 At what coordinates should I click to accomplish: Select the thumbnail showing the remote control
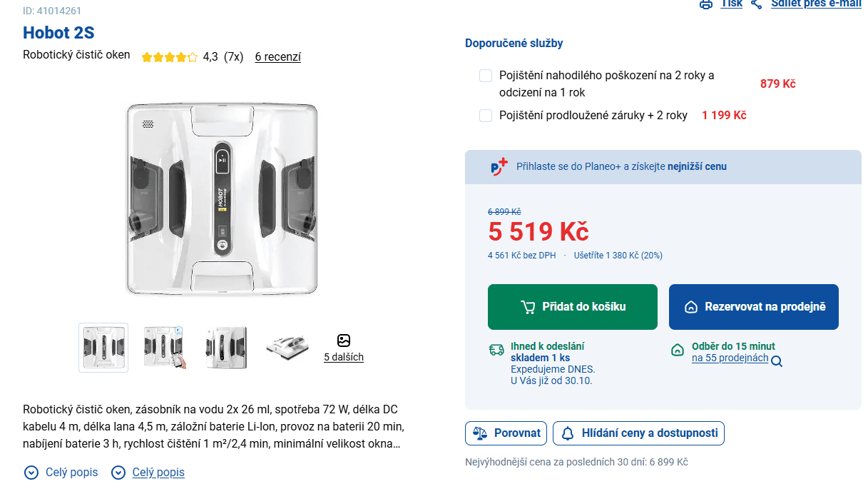pyautogui.click(x=164, y=348)
